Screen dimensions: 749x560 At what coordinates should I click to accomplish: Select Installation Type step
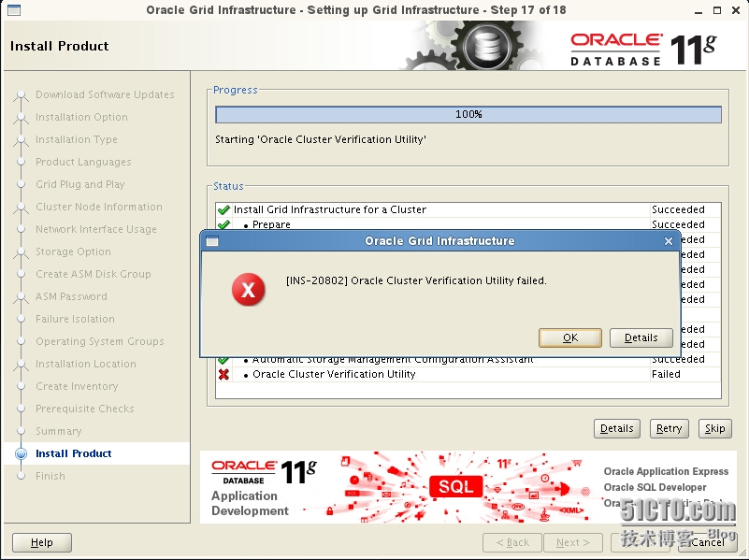[77, 139]
